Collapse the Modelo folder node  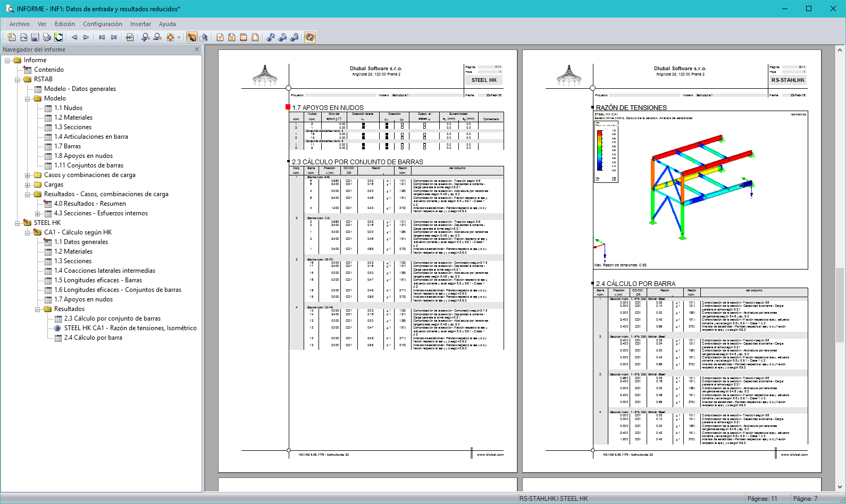click(x=28, y=99)
